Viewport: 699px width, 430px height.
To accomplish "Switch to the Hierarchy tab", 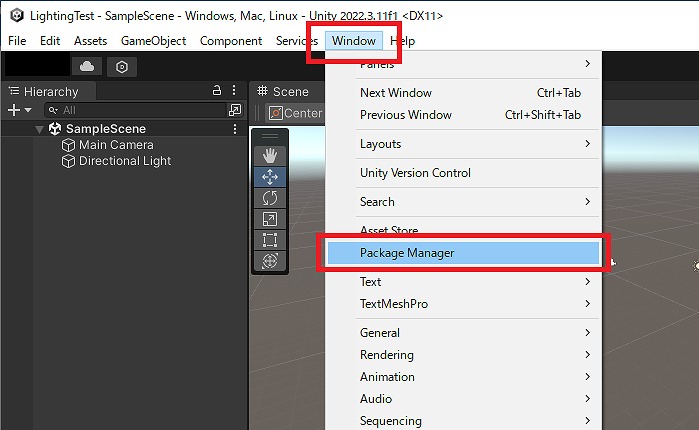I will pos(49,92).
